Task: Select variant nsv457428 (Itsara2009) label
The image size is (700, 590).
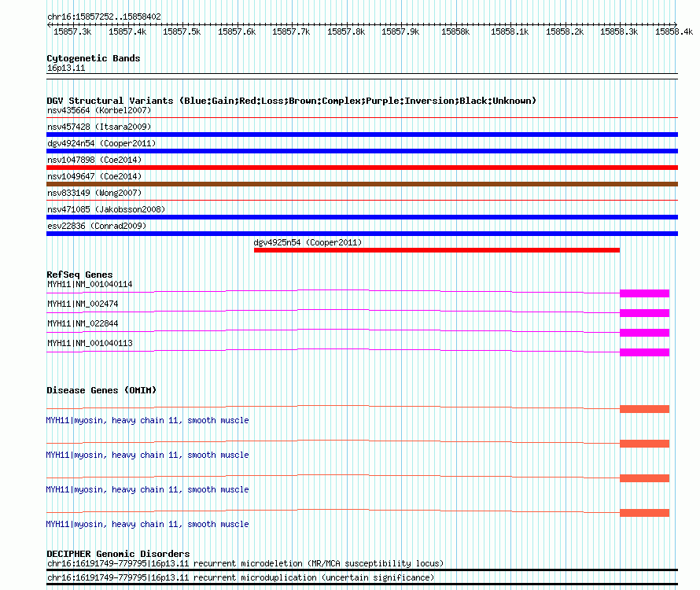Action: click(x=99, y=127)
